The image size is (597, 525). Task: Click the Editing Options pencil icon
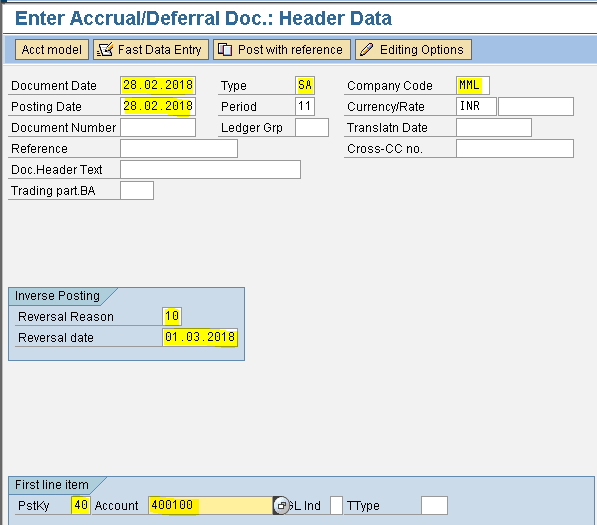pos(366,49)
